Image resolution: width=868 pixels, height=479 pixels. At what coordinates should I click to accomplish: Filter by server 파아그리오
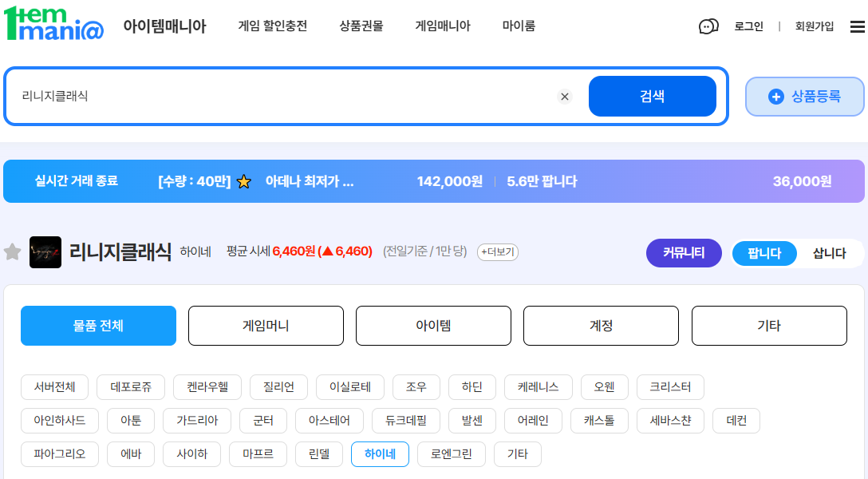point(60,454)
